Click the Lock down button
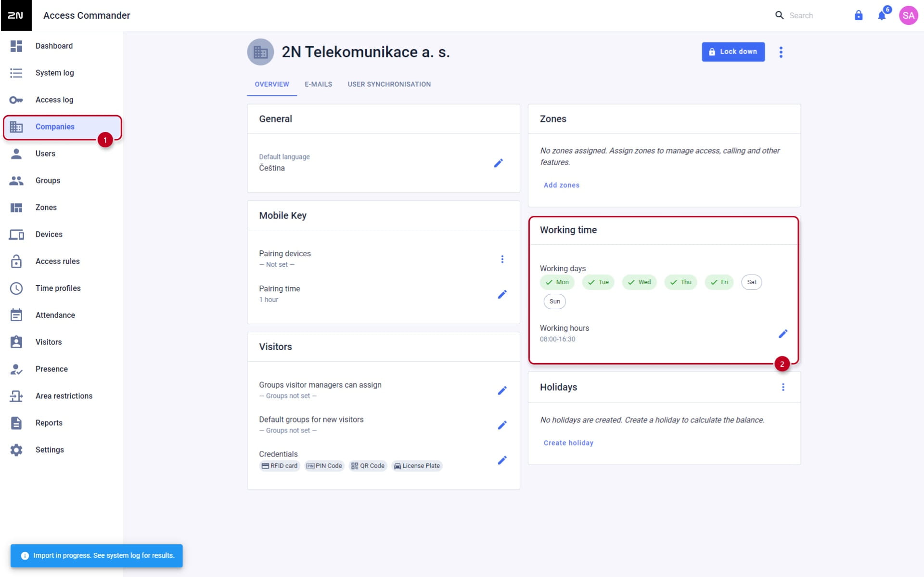Image resolution: width=924 pixels, height=577 pixels. [733, 52]
